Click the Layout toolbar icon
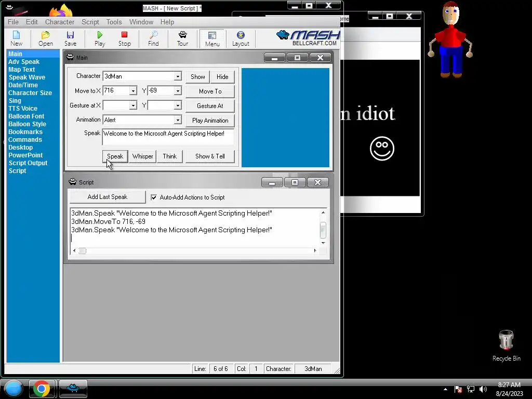Image resolution: width=532 pixels, height=399 pixels. (x=241, y=38)
